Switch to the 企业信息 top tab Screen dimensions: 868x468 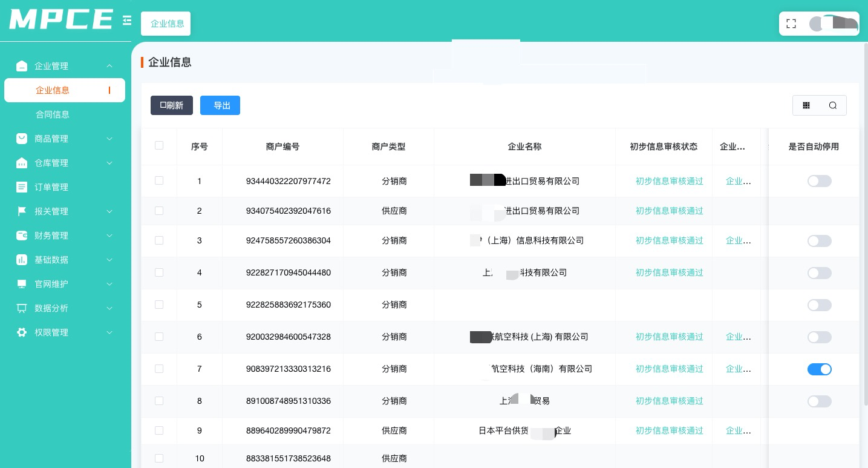pos(166,24)
